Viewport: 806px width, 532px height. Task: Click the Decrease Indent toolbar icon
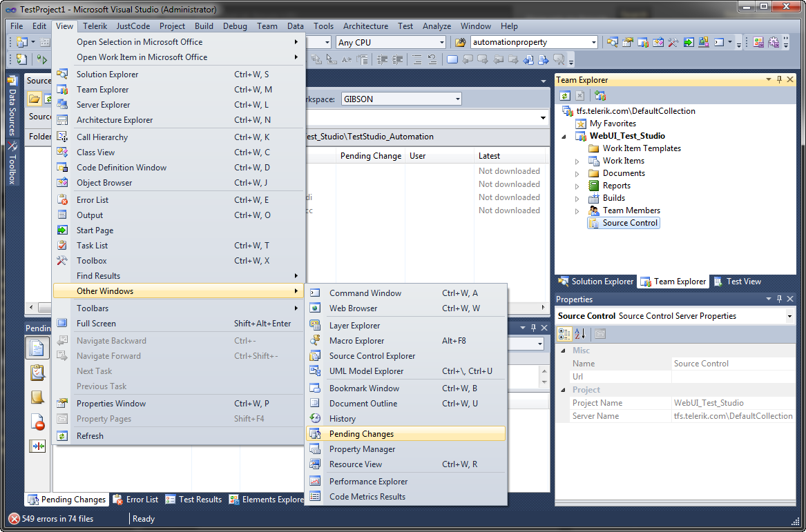click(x=382, y=59)
